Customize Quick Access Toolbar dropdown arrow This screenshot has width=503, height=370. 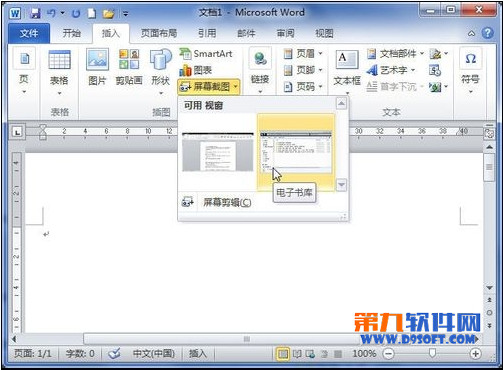[x=125, y=14]
